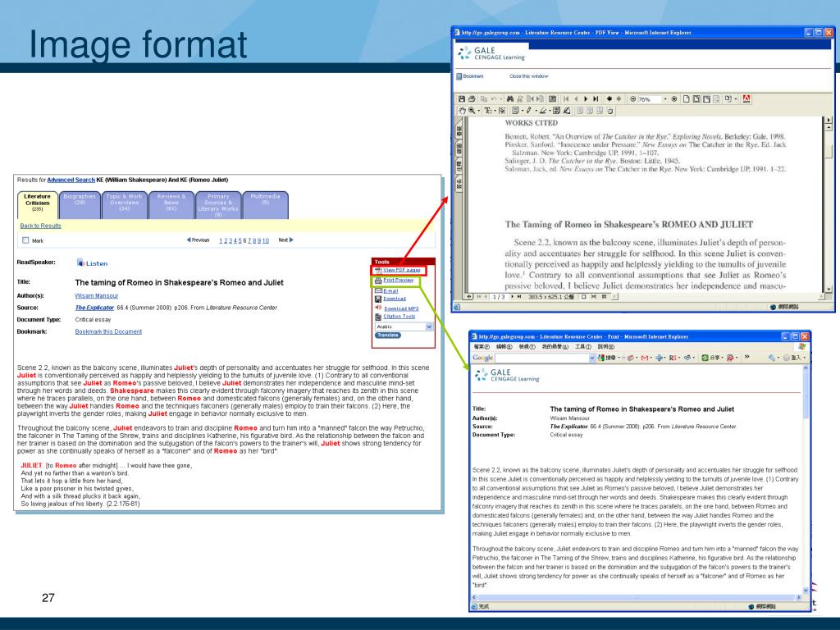
Task: Select the Reviews & News tab
Action: coord(171,204)
